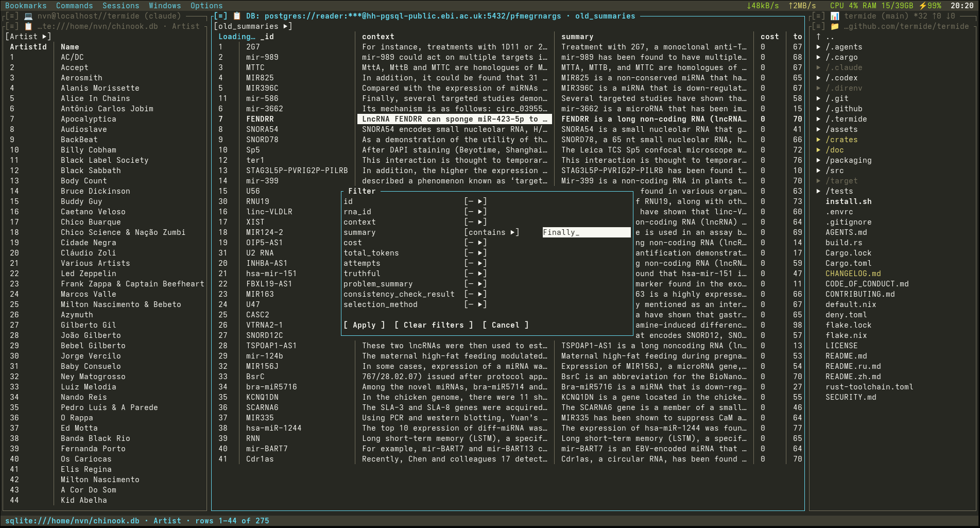Click the ArtistId column header
This screenshot has width=980, height=528.
click(x=28, y=47)
